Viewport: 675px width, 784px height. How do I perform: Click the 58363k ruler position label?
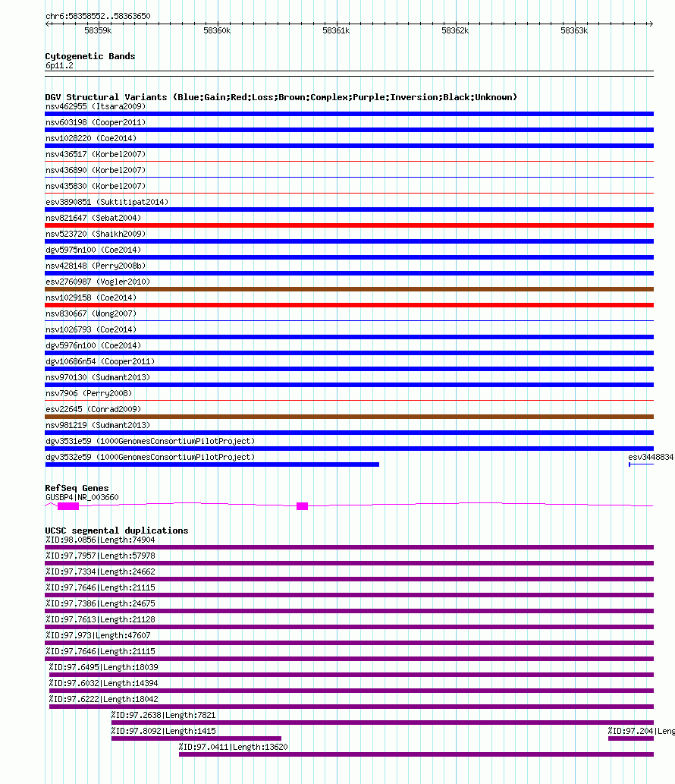pyautogui.click(x=574, y=30)
